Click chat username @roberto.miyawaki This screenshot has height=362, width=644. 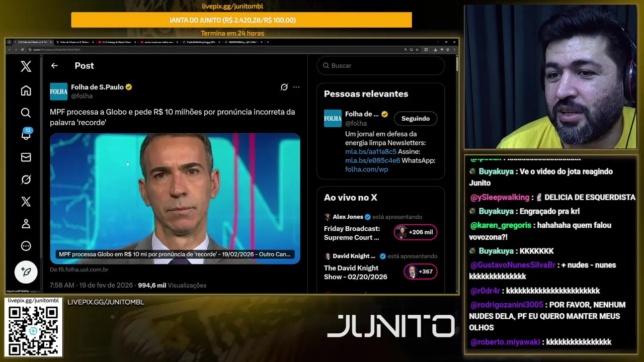505,342
